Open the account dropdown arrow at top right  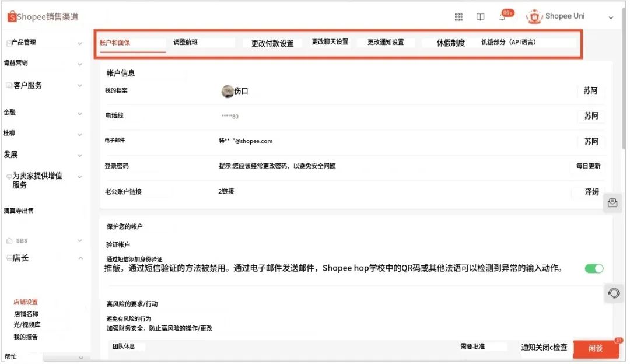coord(611,18)
